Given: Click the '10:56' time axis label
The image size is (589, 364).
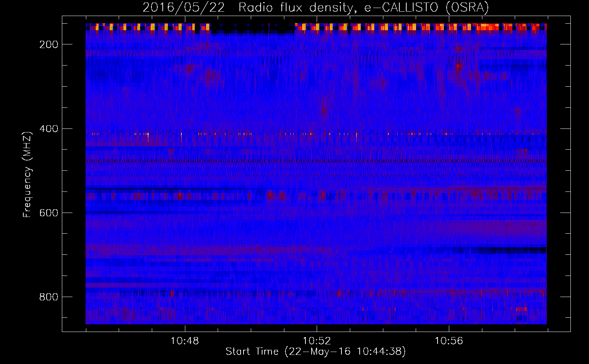Looking at the screenshot, I should tap(449, 341).
